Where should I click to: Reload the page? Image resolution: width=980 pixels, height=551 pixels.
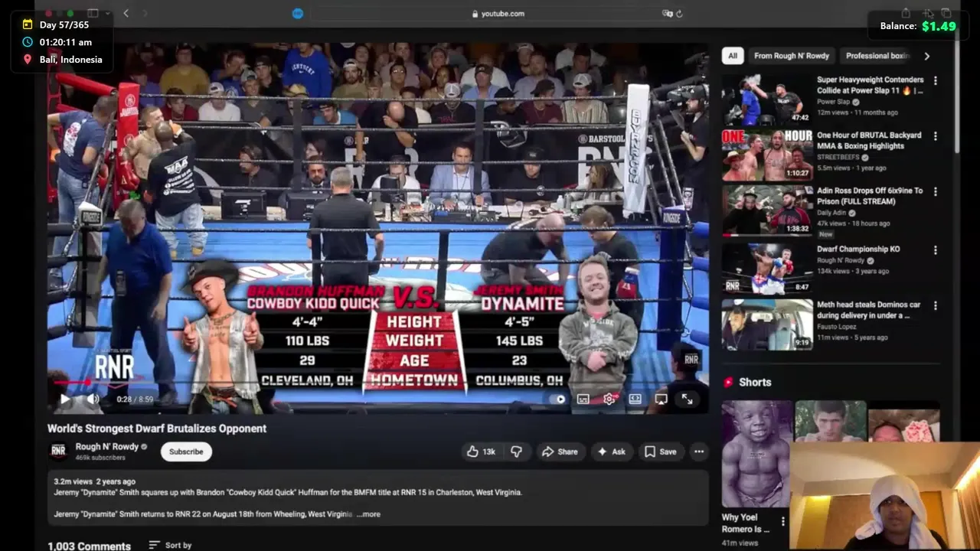click(x=679, y=13)
